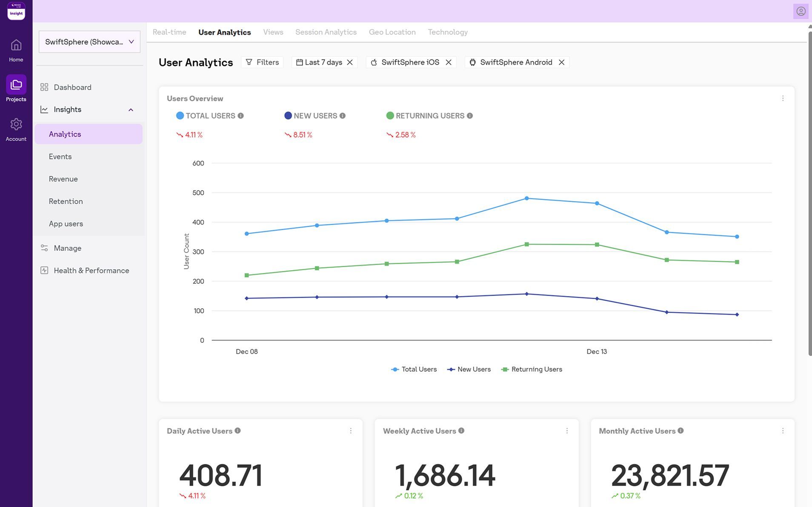Toggle Total Users series in chart legend
The width and height of the screenshot is (812, 507).
(x=414, y=369)
